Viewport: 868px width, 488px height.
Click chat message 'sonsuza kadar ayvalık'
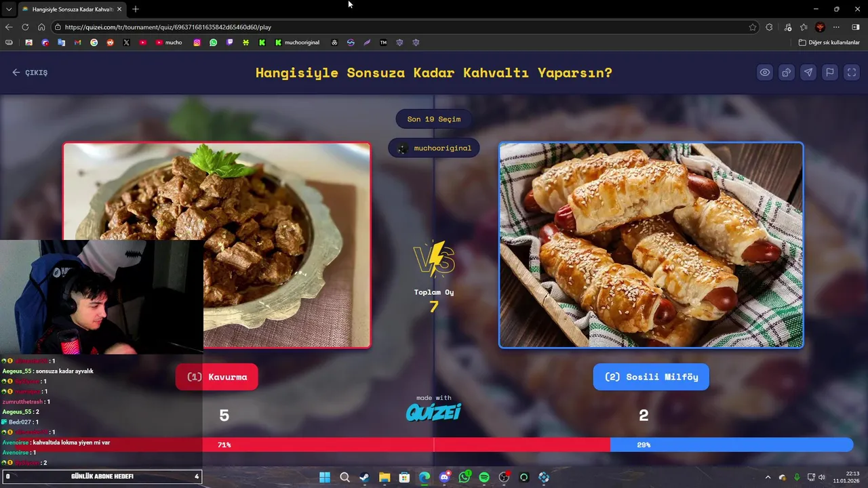coord(64,371)
